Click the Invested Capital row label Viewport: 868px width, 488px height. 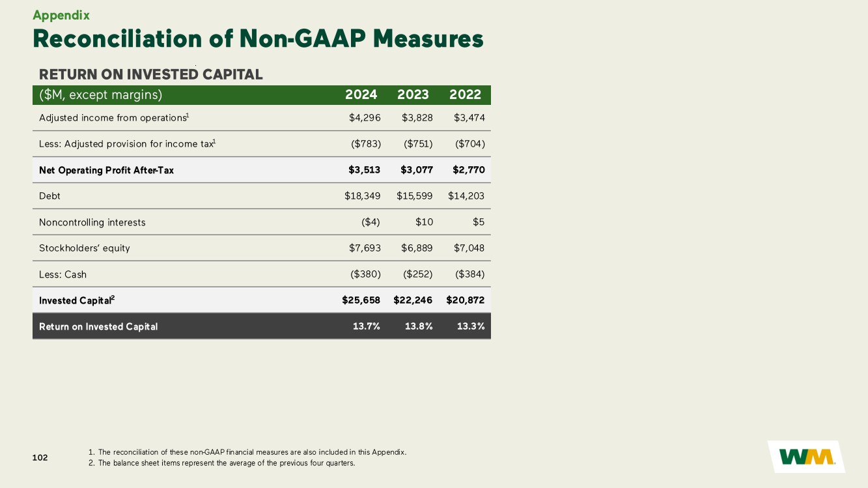(x=76, y=300)
